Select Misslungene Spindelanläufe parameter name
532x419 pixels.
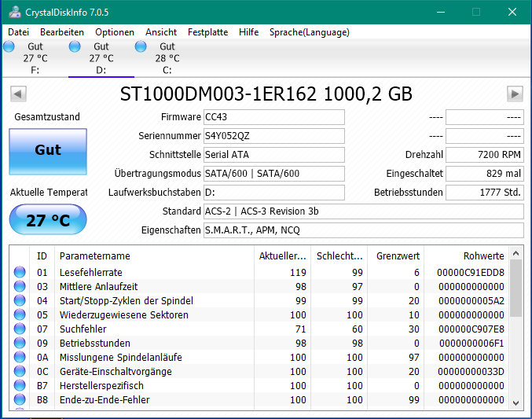pos(121,357)
